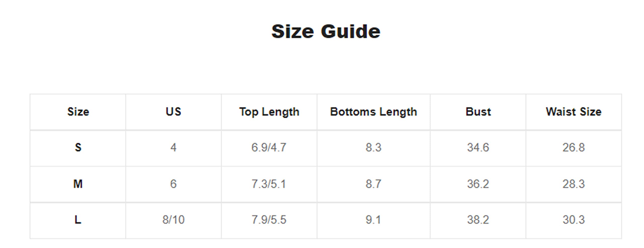Select the 7.9/5.5 top length cell
The image size is (644, 248).
[x=269, y=220]
